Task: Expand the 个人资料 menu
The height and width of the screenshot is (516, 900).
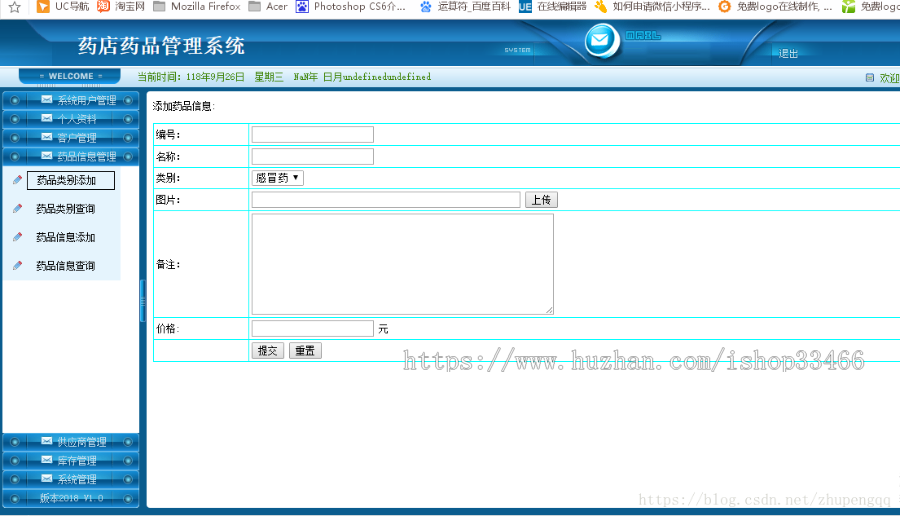Action: pos(71,119)
